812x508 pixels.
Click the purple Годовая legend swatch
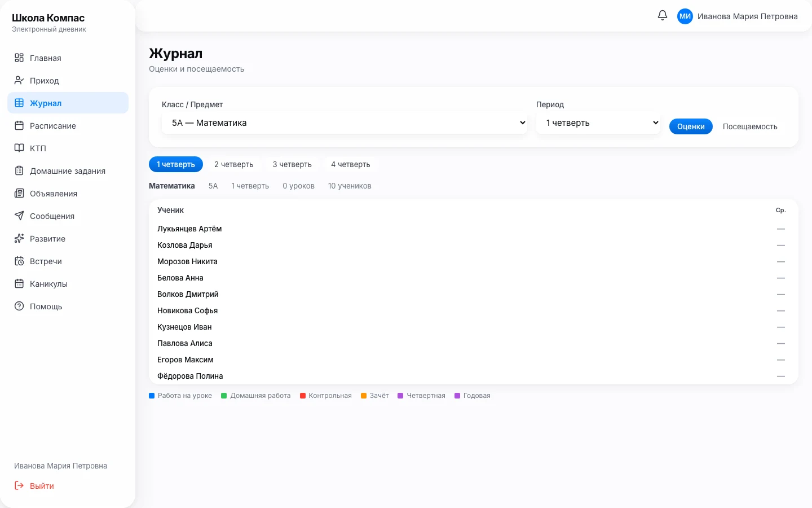click(x=457, y=396)
